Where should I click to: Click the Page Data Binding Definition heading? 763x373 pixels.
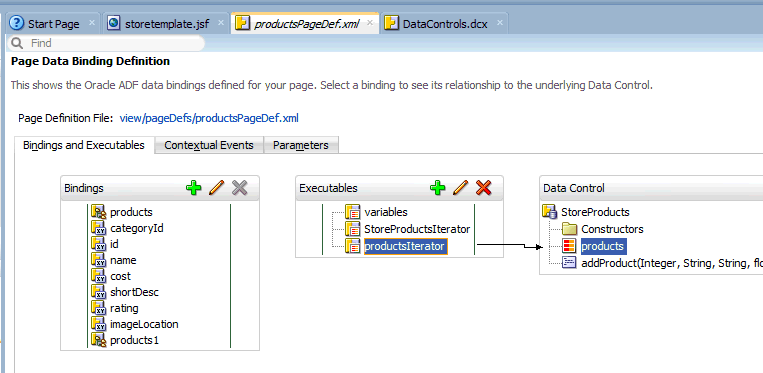(91, 61)
